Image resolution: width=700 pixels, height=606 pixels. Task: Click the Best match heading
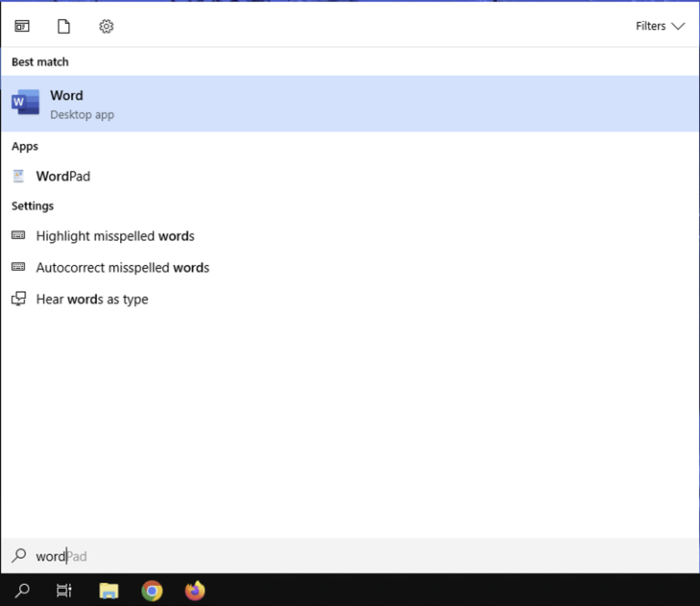tap(40, 62)
